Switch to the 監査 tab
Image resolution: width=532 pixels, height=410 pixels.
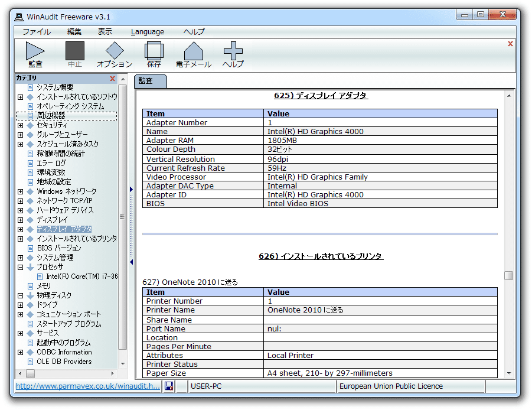(150, 81)
